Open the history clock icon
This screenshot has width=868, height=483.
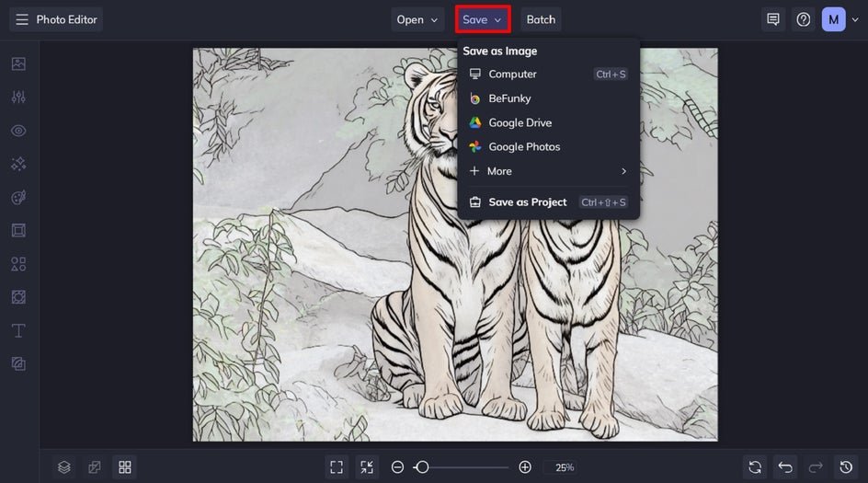846,467
